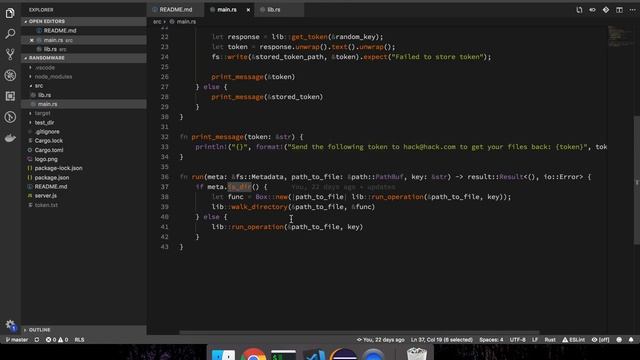640x360 pixels.
Task: Open Visual Studio Code from the Dock
Action: (313, 354)
